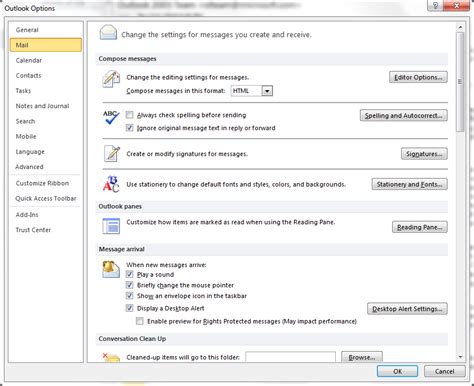474x386 pixels.
Task: Switch to Calendar options
Action: 46,60
